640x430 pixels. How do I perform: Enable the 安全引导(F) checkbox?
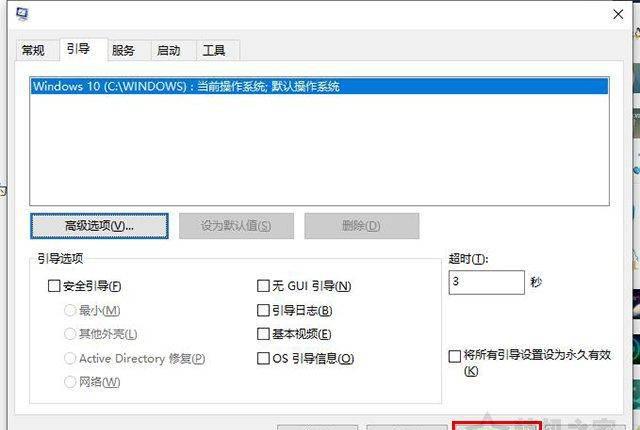tap(54, 286)
